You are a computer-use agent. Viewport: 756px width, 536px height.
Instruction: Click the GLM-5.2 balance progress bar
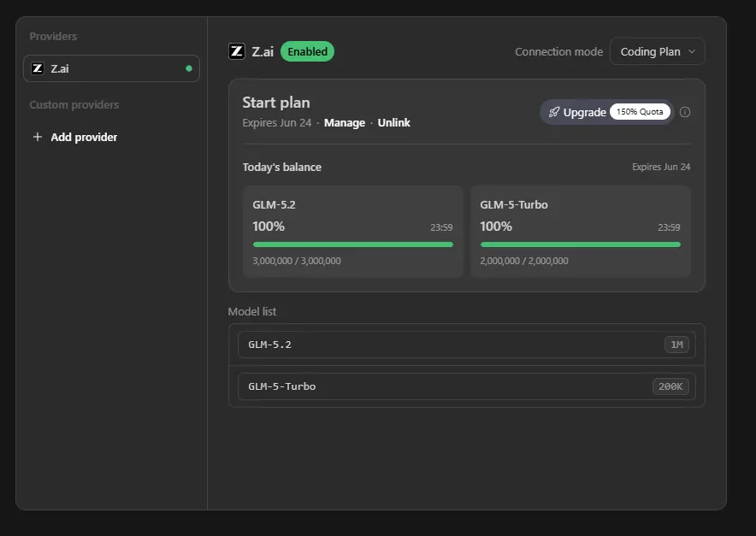point(353,244)
